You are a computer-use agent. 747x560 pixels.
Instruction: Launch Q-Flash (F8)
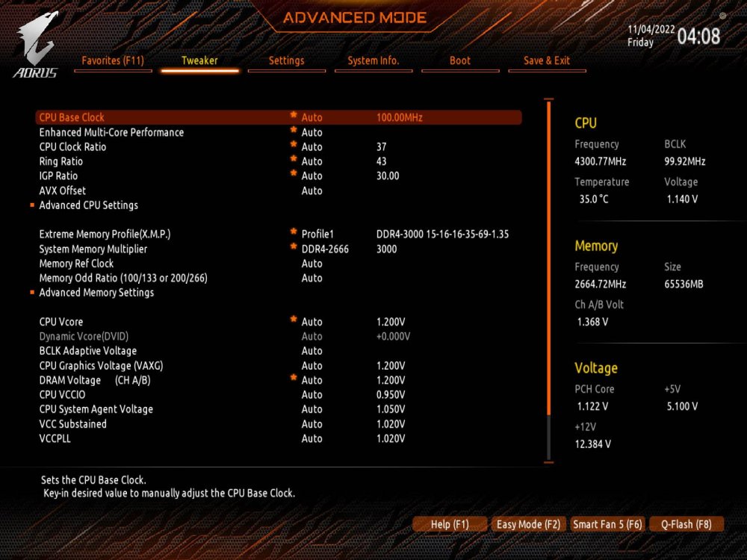686,524
